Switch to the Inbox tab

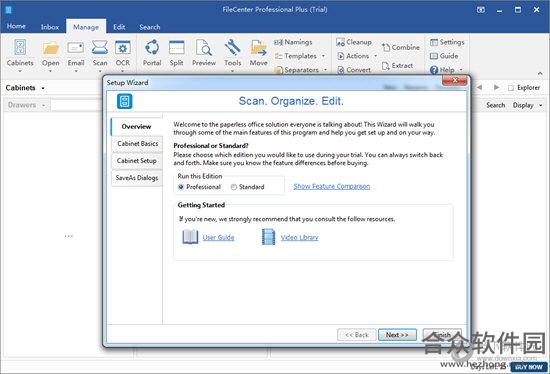coord(50,27)
